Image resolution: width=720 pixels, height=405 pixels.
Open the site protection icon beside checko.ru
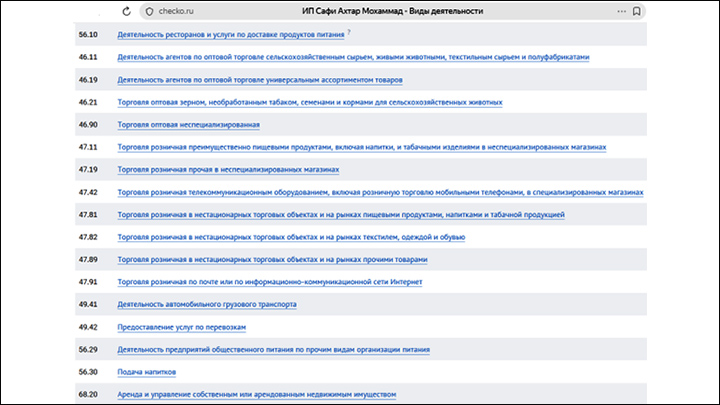click(150, 11)
